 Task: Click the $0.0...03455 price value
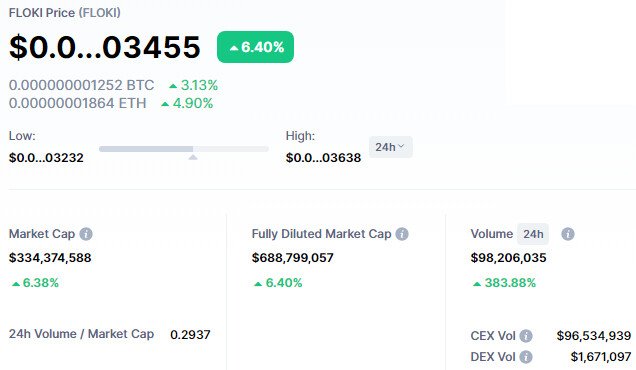point(105,47)
